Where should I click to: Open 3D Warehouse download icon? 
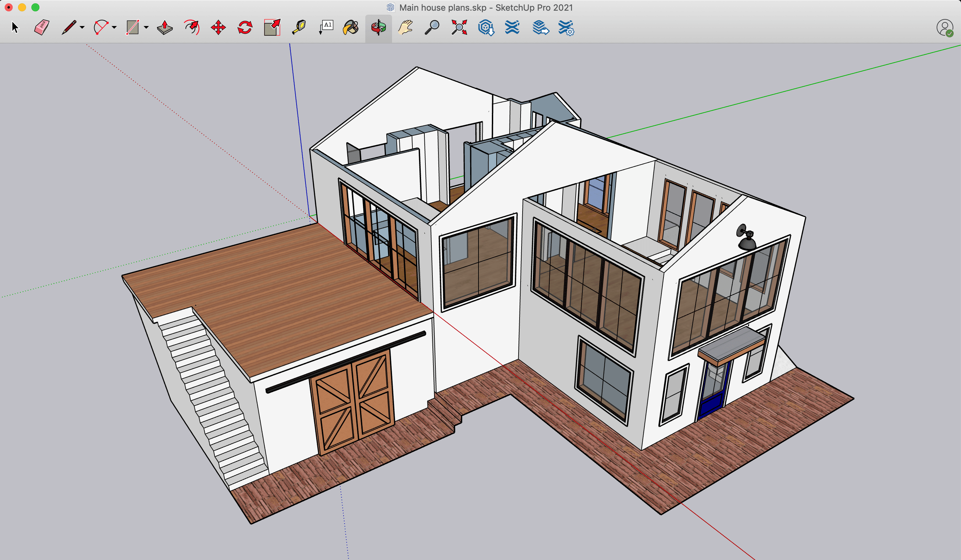click(486, 27)
